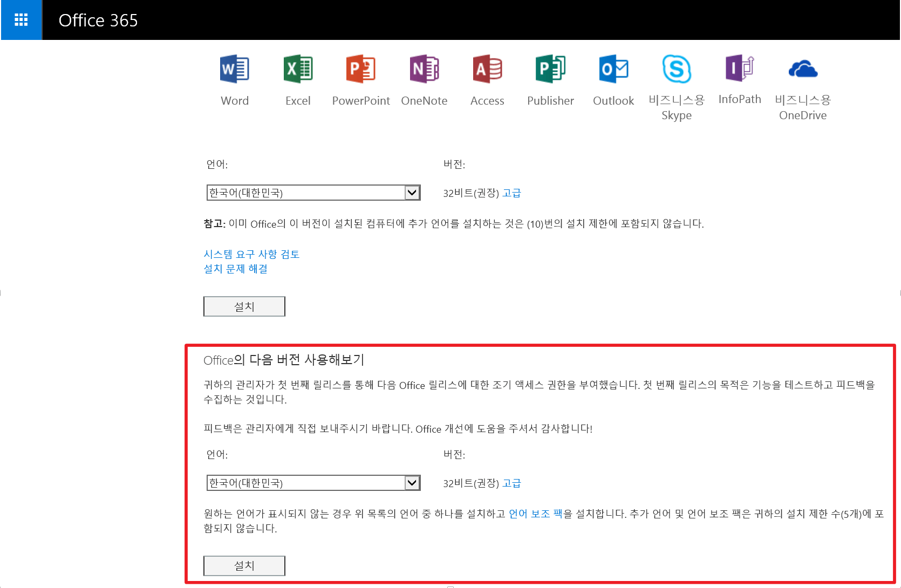Viewport: 901px width, 588px height.
Task: Click the PowerPoint label text
Action: click(x=361, y=101)
